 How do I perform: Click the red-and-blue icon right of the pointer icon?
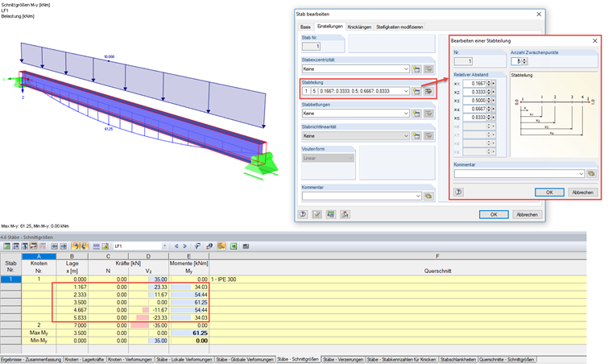point(209,246)
